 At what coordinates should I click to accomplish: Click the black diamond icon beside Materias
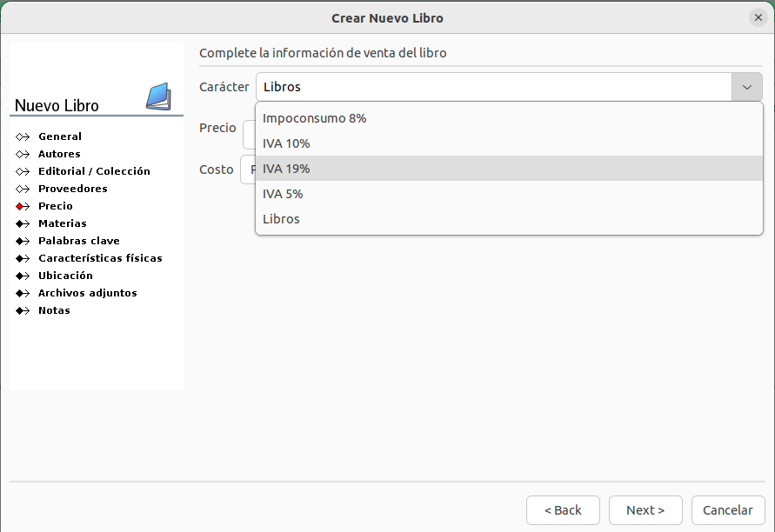pyautogui.click(x=23, y=223)
